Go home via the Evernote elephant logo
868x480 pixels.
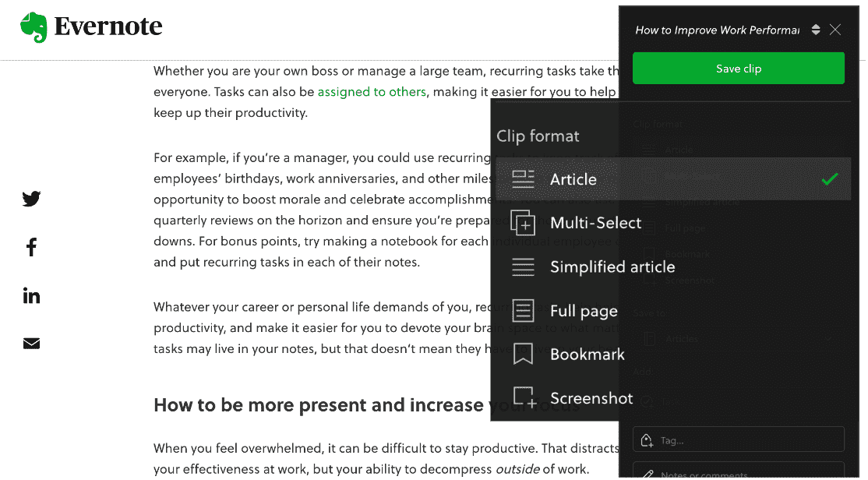click(x=34, y=27)
